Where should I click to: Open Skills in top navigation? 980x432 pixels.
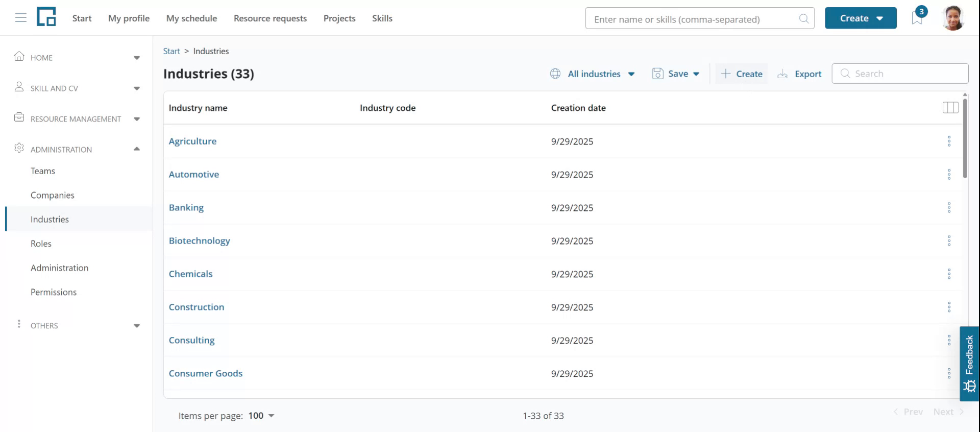[382, 18]
